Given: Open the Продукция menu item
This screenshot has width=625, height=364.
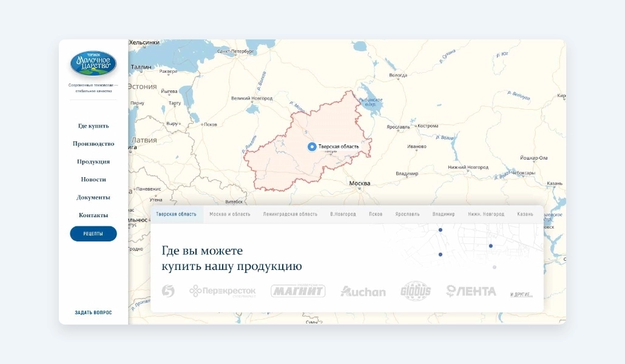Looking at the screenshot, I should click(x=93, y=161).
